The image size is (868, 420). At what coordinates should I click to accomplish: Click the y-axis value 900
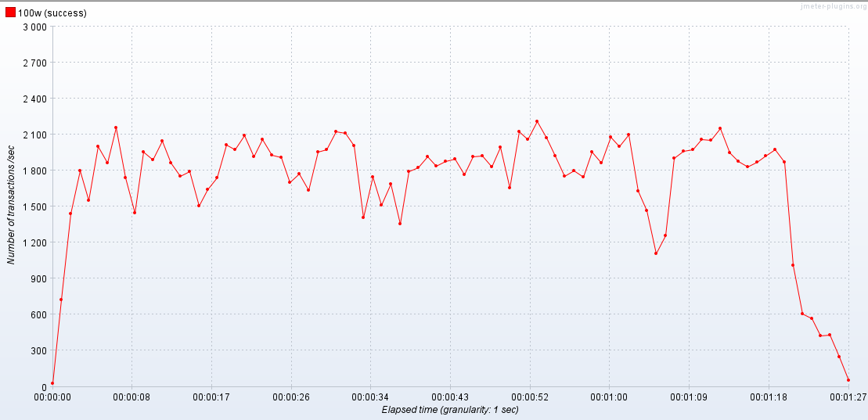[40, 278]
